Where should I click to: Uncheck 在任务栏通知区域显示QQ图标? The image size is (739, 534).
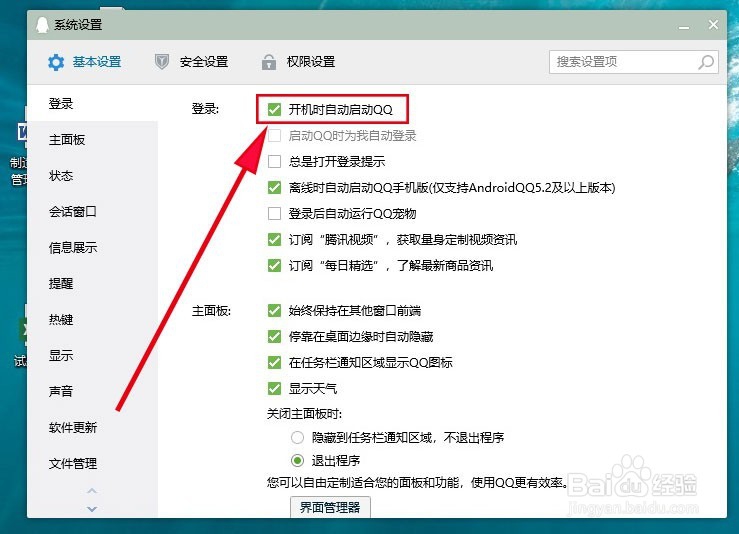click(x=274, y=362)
